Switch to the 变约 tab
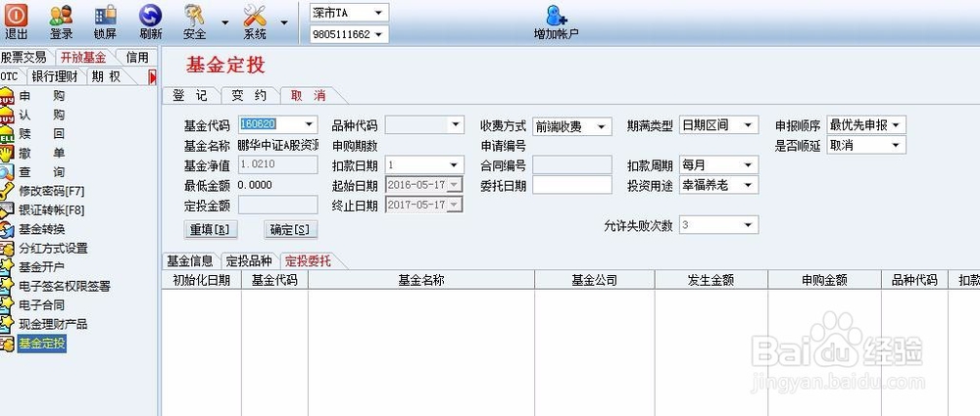 click(x=249, y=96)
